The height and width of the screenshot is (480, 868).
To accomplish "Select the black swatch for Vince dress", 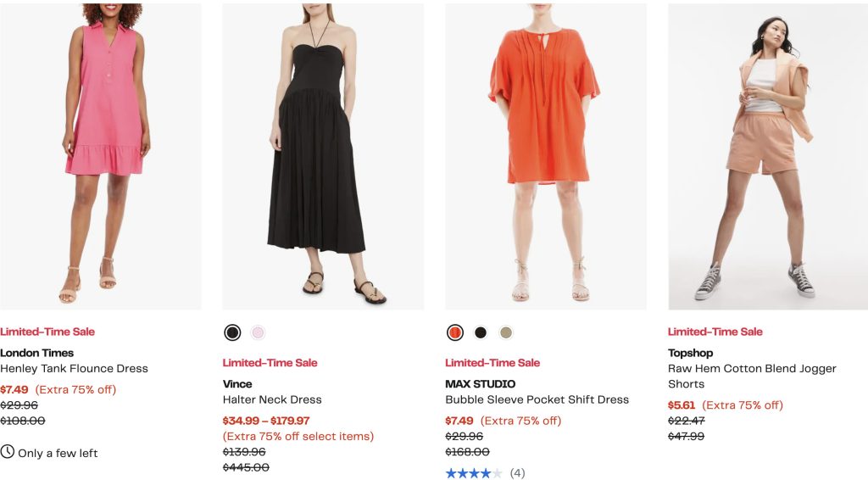I will (x=232, y=332).
